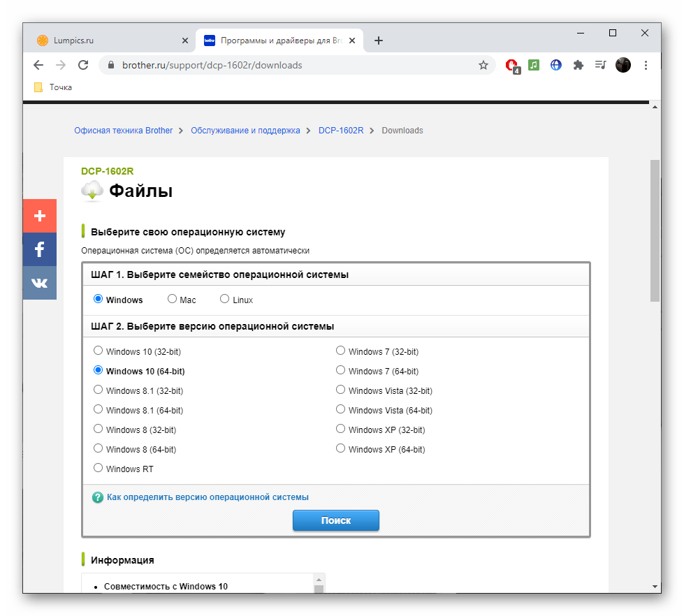Click the orange plus share button
This screenshot has height=616, width=684.
(40, 216)
